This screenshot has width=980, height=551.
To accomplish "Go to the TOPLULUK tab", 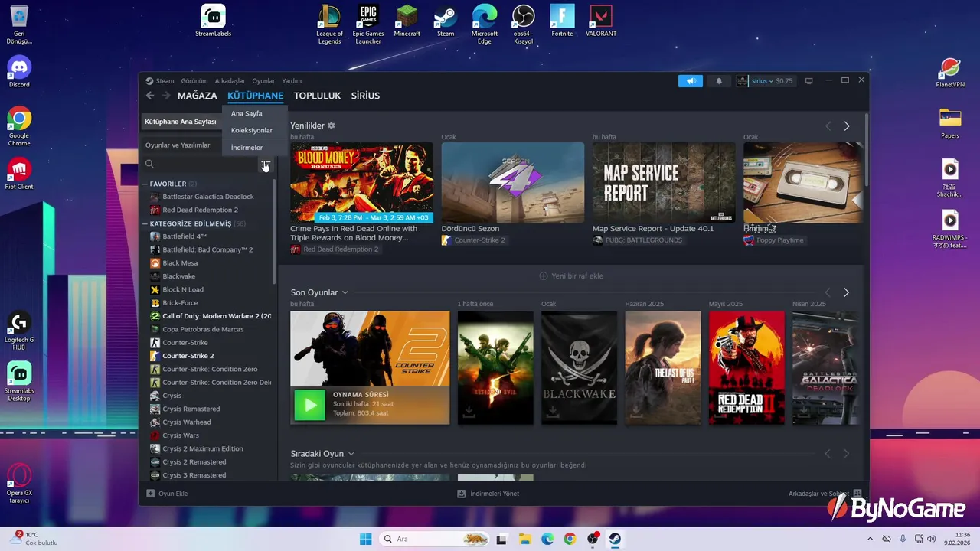I will (x=317, y=96).
